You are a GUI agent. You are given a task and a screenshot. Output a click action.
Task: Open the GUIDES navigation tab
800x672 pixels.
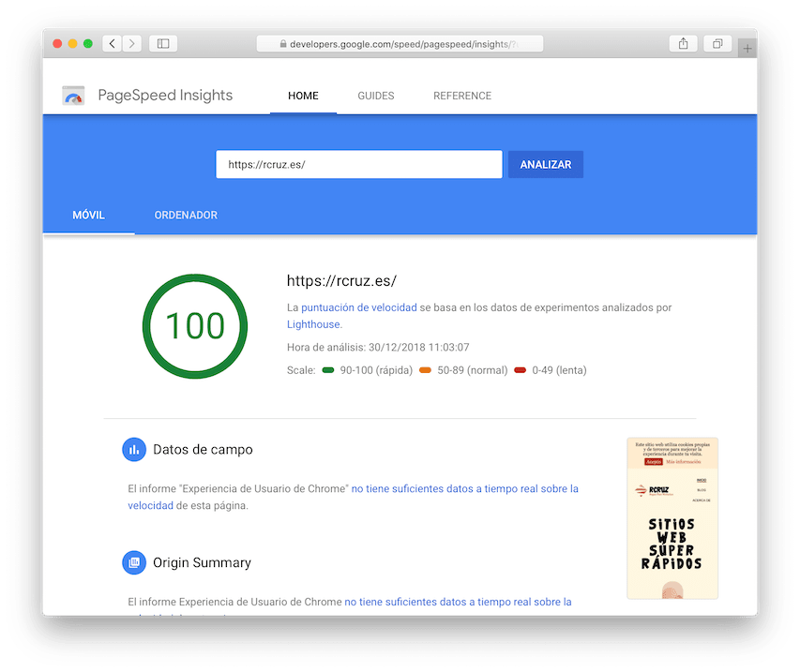point(376,96)
